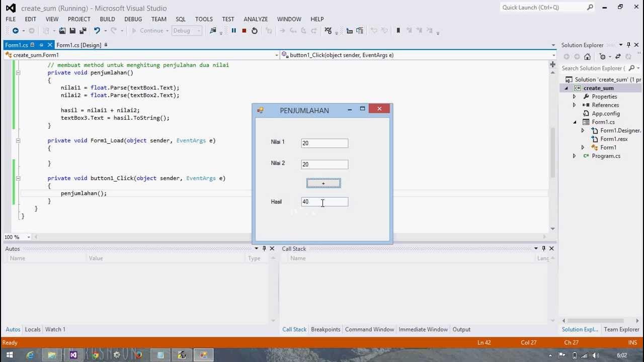
Task: Open Internet Explorer from the taskbar
Action: (x=30, y=355)
